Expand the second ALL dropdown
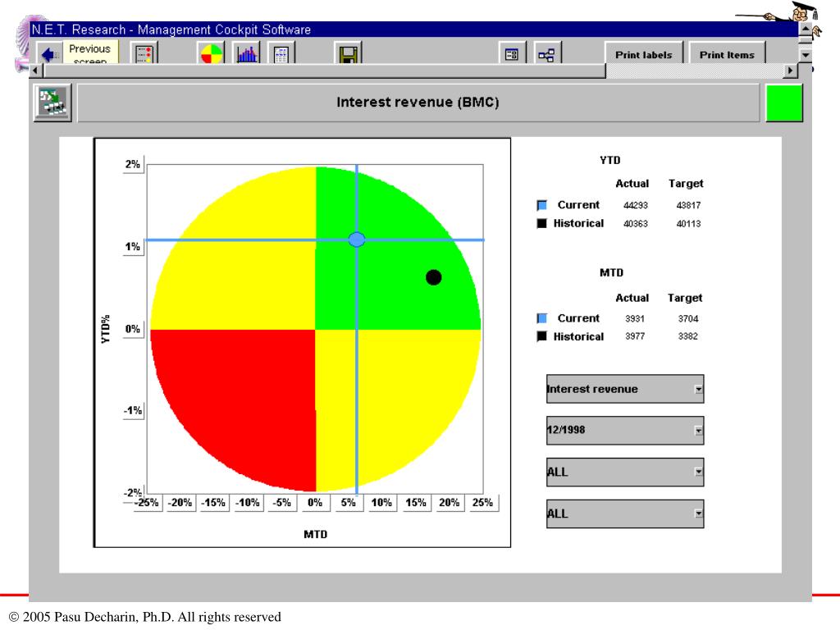840x630 pixels. click(699, 514)
